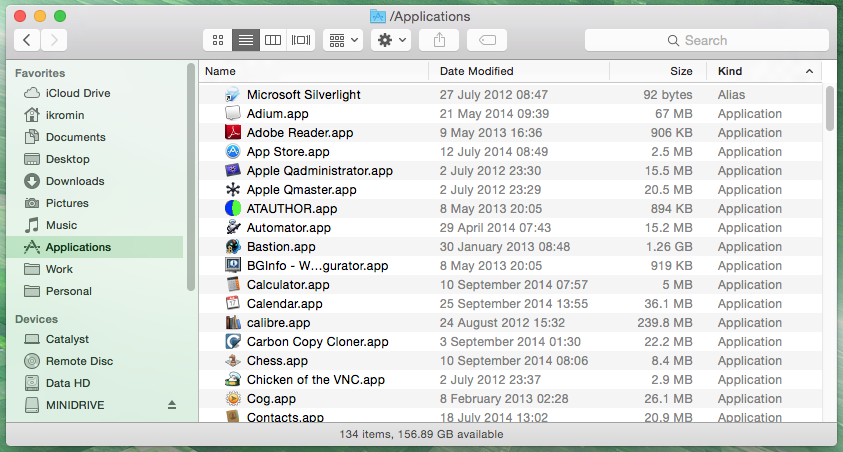843x452 pixels.
Task: Open the item arrangement dropdown
Action: coord(343,40)
